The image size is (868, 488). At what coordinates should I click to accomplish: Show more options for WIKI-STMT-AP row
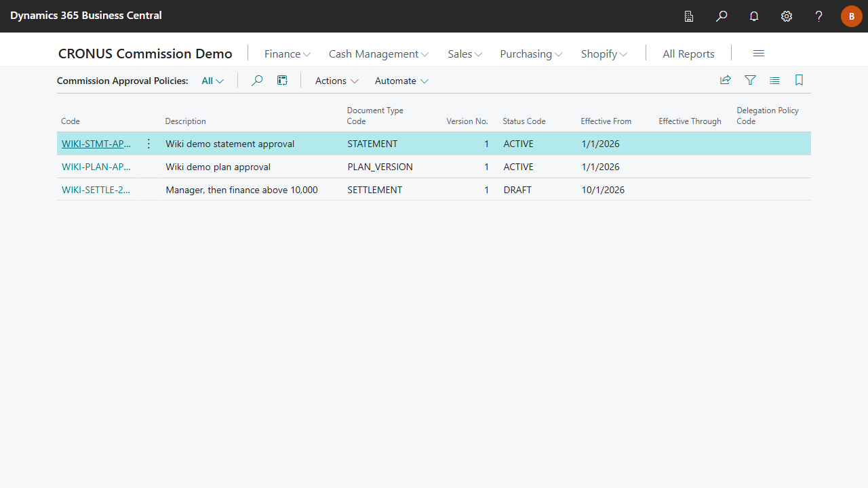149,144
